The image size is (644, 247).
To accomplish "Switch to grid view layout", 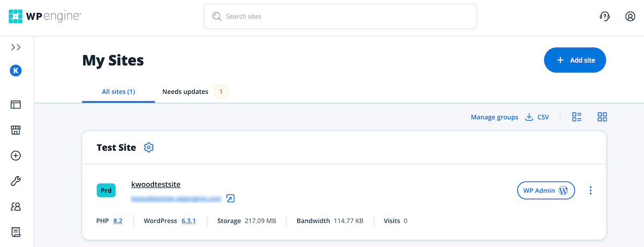I will (602, 117).
